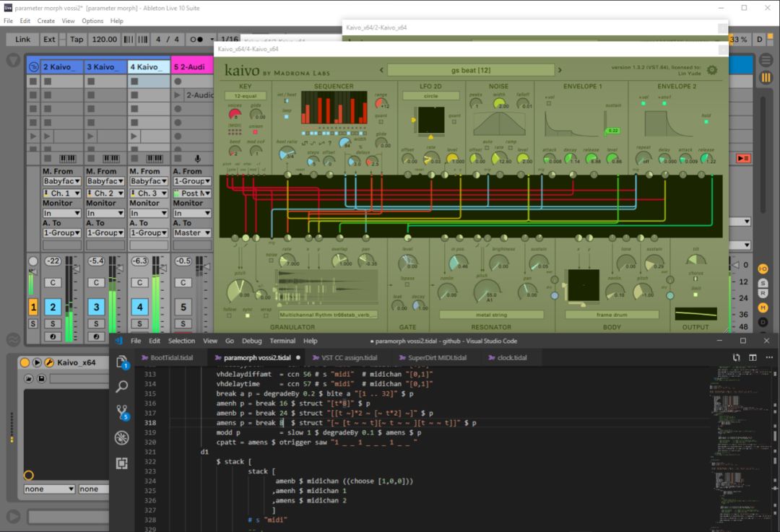Click Ableton browser show triangle icon
This screenshot has width=780, height=532.
coord(14,61)
